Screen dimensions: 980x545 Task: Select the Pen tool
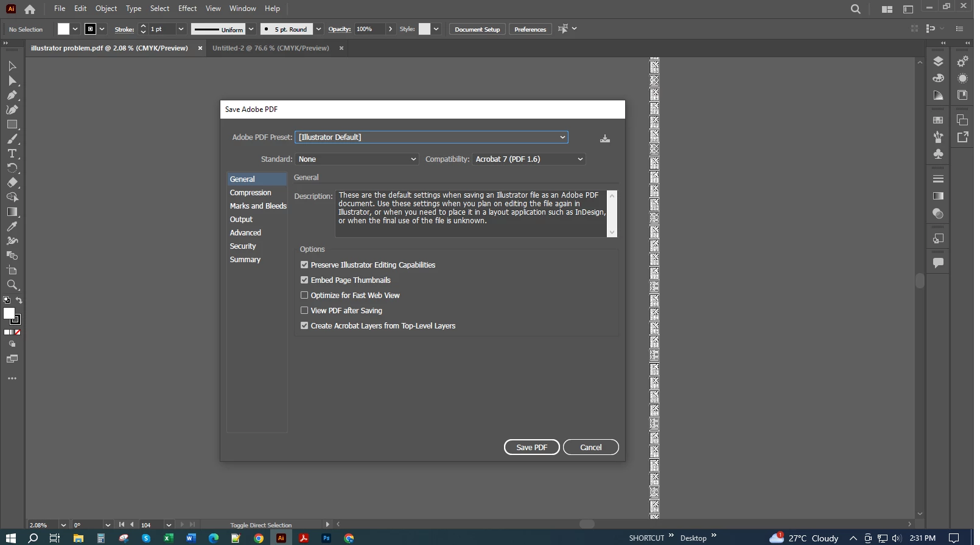click(12, 95)
